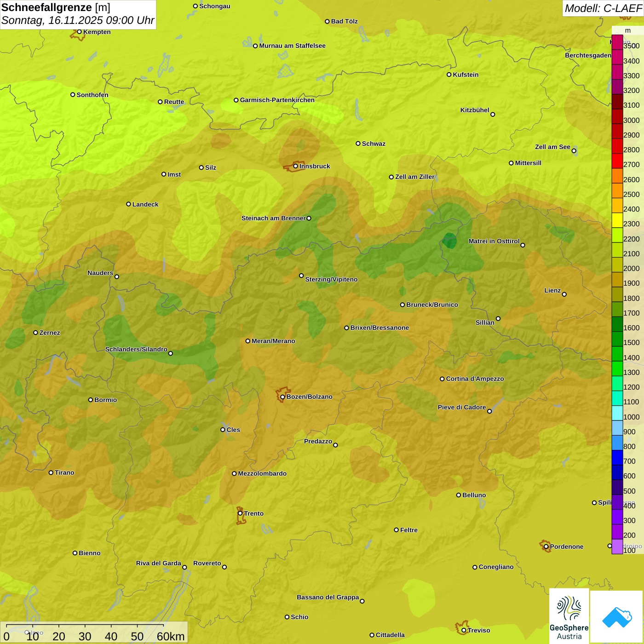644x644 pixels.
Task: Click the Bruneck/Brunico marker
Action: click(402, 305)
